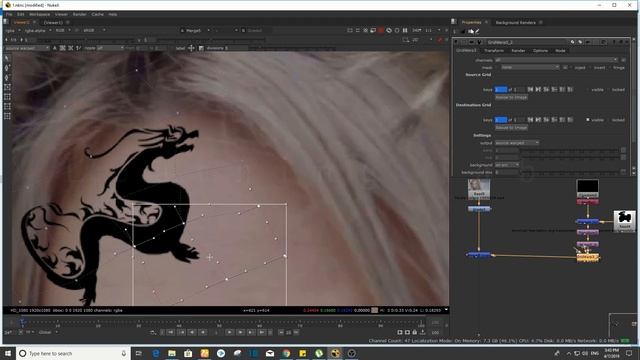
Task: Select the Read node with woman thumbnail
Action: point(479,189)
